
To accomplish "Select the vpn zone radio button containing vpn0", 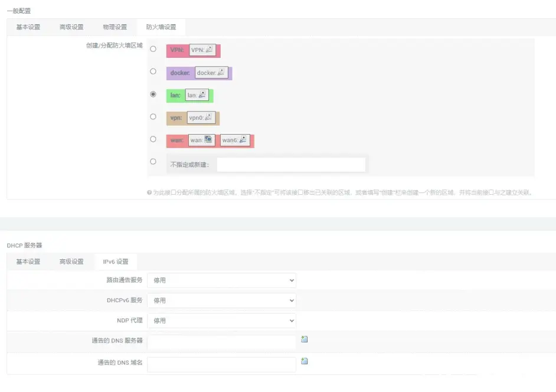I will pos(153,116).
